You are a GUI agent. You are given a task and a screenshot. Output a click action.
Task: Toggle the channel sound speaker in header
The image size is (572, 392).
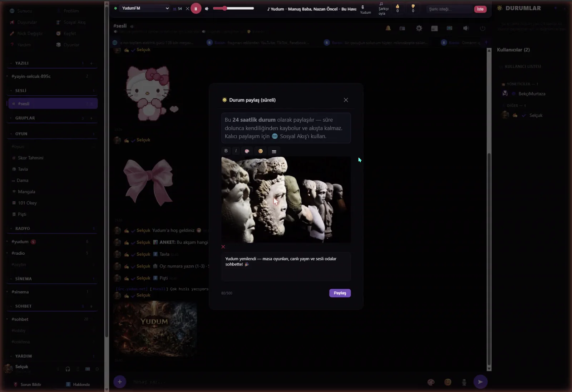coord(466,28)
